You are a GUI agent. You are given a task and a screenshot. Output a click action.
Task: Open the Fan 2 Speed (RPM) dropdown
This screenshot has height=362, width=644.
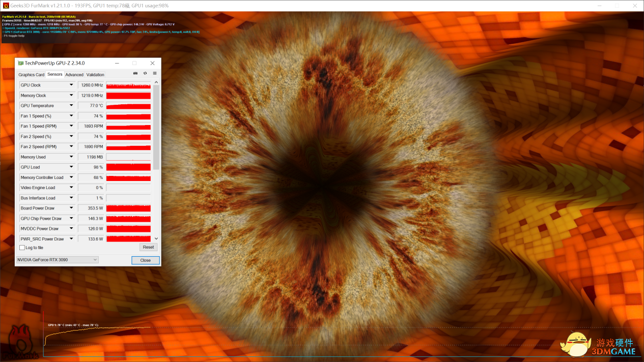point(71,146)
